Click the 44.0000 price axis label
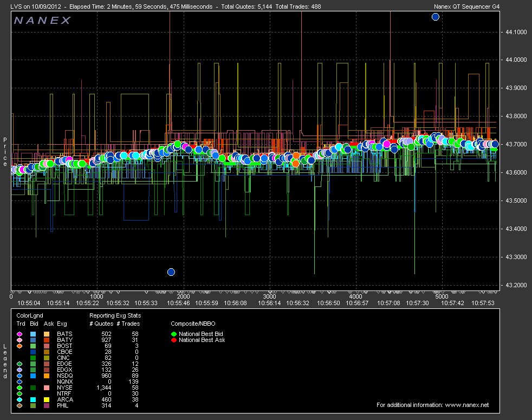Image resolution: width=532 pixels, height=420 pixels. pos(515,60)
